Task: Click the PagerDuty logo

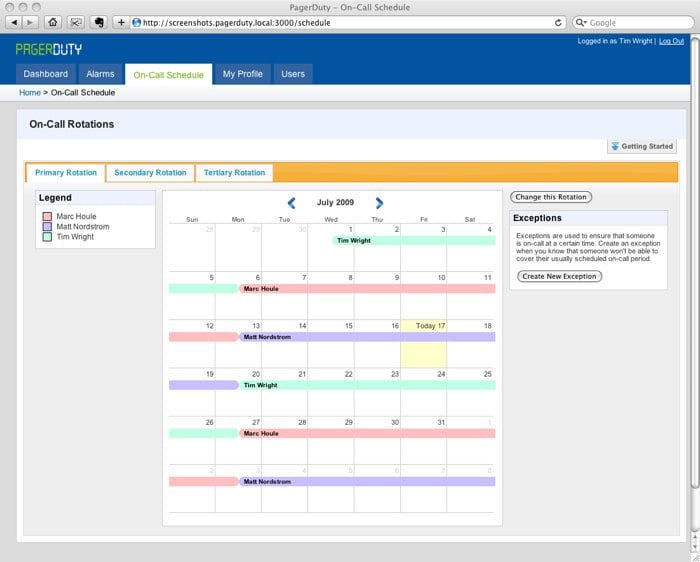Action: (x=49, y=48)
